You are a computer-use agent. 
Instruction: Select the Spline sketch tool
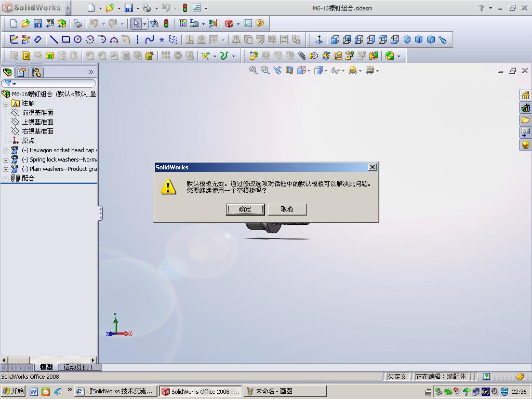point(149,39)
